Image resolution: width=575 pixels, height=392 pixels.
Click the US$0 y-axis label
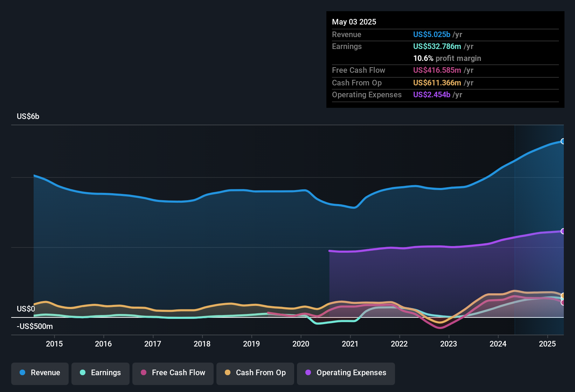pyautogui.click(x=26, y=309)
